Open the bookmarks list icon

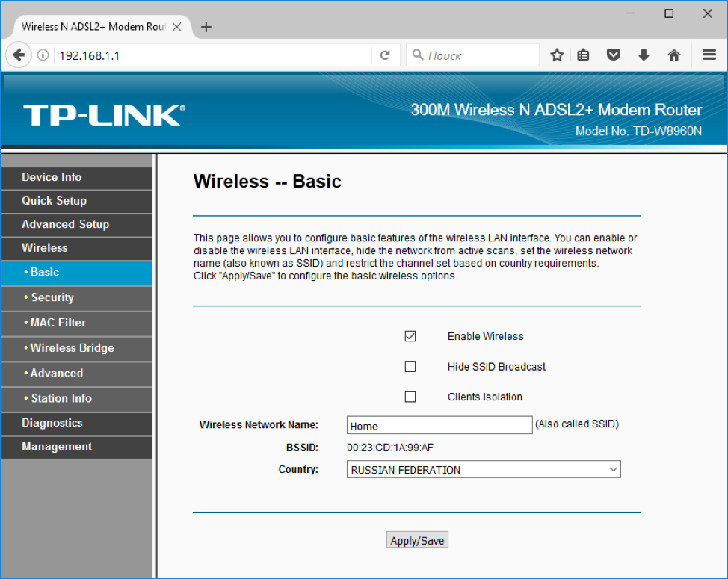[584, 55]
